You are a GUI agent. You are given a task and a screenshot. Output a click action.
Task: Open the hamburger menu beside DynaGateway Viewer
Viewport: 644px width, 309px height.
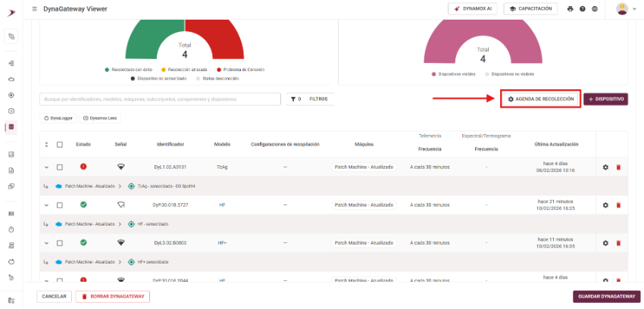pyautogui.click(x=33, y=9)
